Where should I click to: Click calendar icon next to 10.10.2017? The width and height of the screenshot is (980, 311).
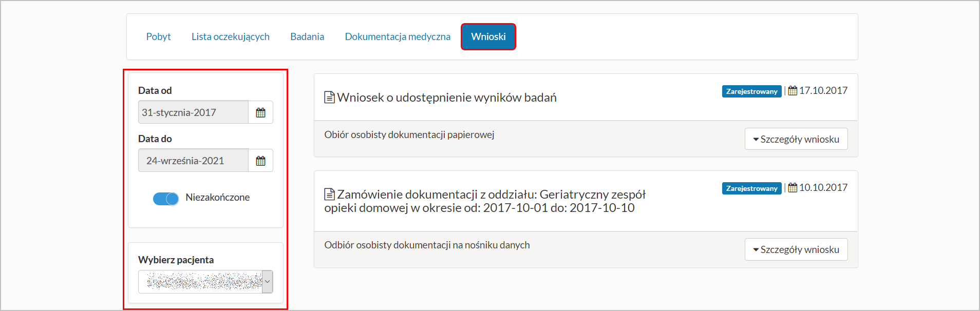[x=793, y=188]
